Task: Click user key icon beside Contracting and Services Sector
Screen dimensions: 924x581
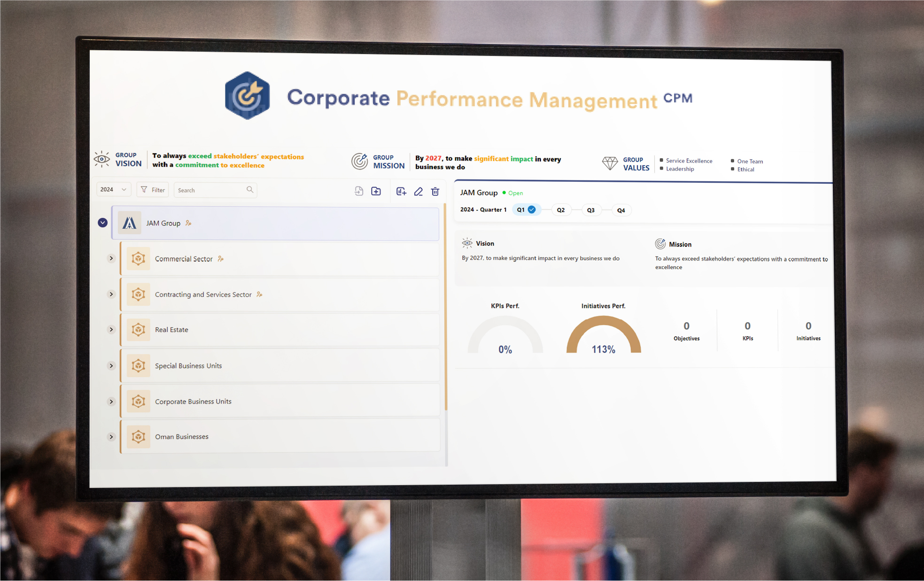Action: point(259,294)
